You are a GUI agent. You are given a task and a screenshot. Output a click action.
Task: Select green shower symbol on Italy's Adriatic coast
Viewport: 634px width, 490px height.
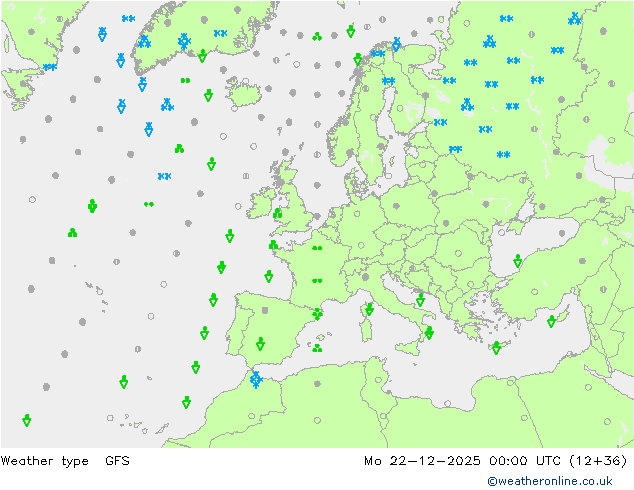pyautogui.click(x=421, y=300)
